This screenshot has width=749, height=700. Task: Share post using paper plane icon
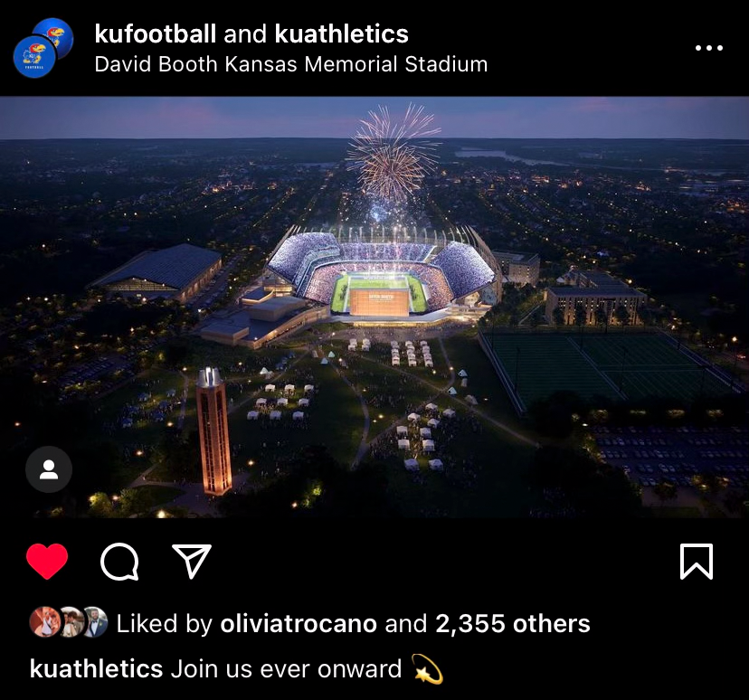pos(192,561)
